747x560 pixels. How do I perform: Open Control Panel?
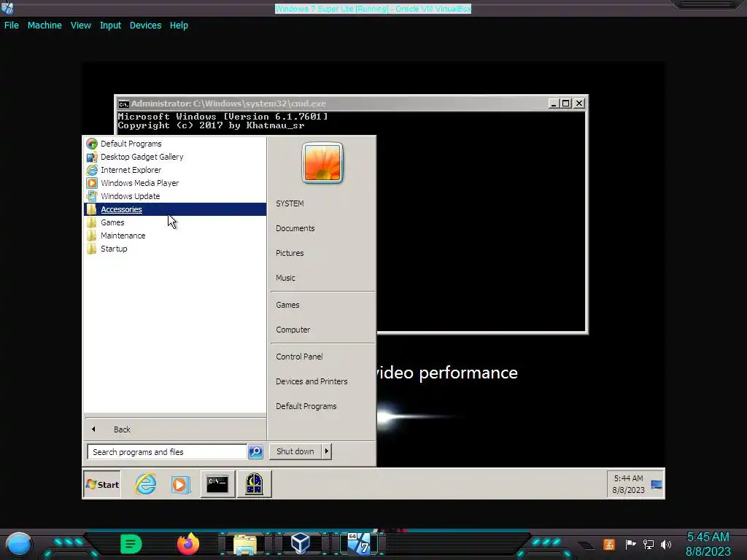pos(299,356)
